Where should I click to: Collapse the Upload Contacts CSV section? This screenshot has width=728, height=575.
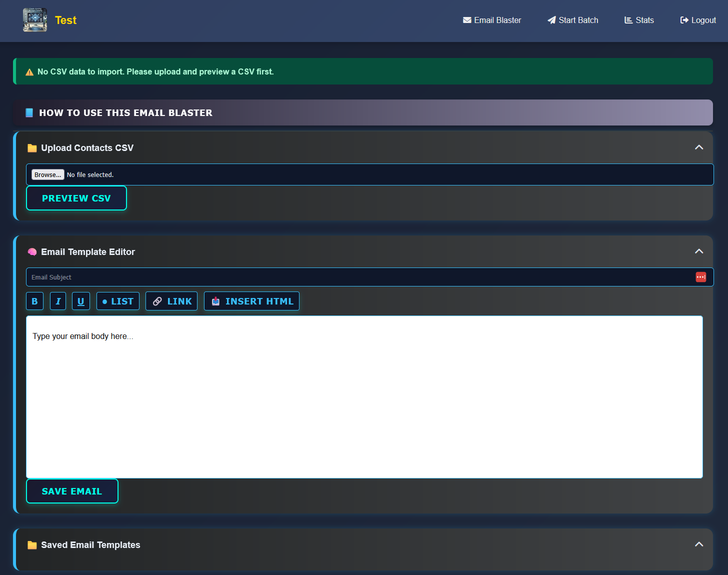click(698, 147)
